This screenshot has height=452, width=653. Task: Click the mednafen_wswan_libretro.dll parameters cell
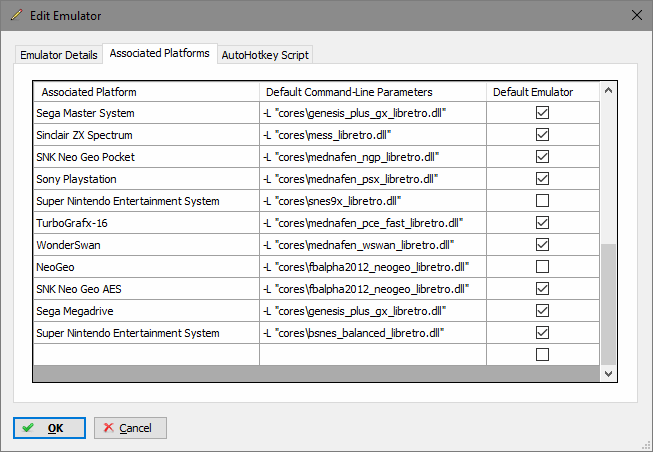[373, 245]
